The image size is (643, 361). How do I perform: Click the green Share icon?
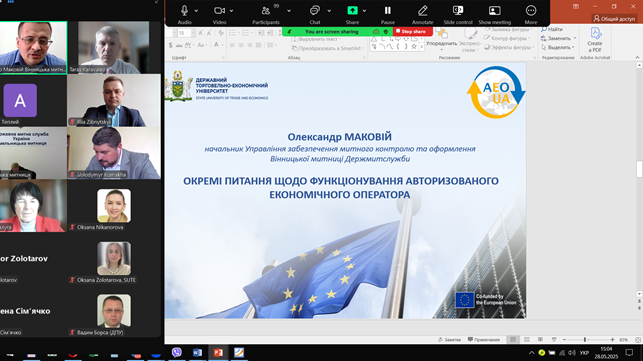coord(352,11)
